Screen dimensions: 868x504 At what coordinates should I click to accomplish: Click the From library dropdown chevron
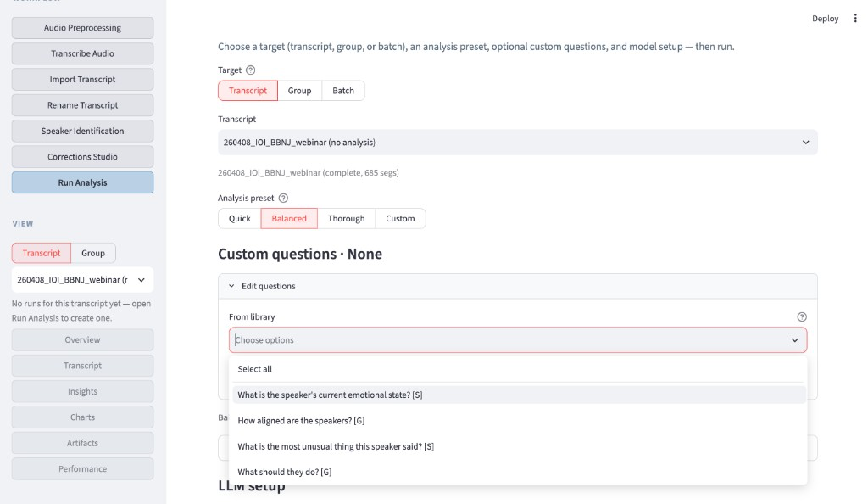click(795, 340)
